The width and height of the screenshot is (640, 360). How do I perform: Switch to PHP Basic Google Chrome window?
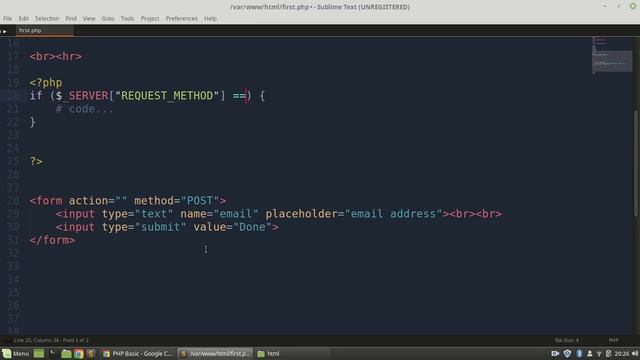138,353
